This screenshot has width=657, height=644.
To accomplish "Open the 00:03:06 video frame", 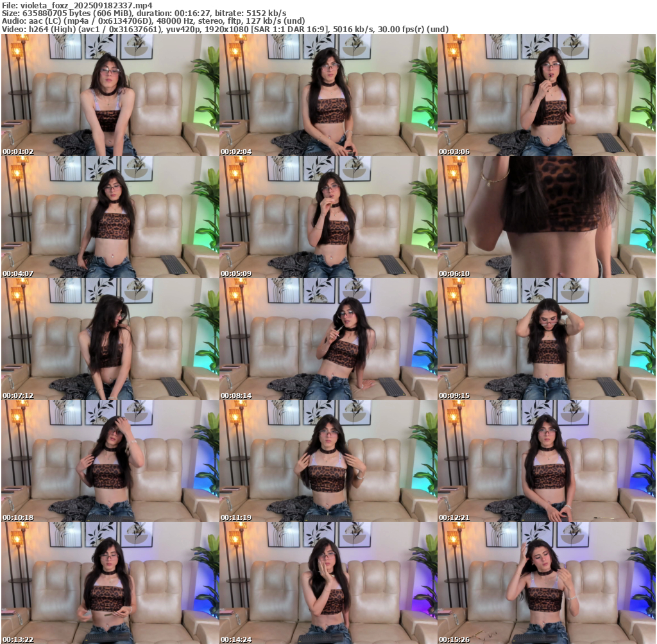I will [546, 95].
